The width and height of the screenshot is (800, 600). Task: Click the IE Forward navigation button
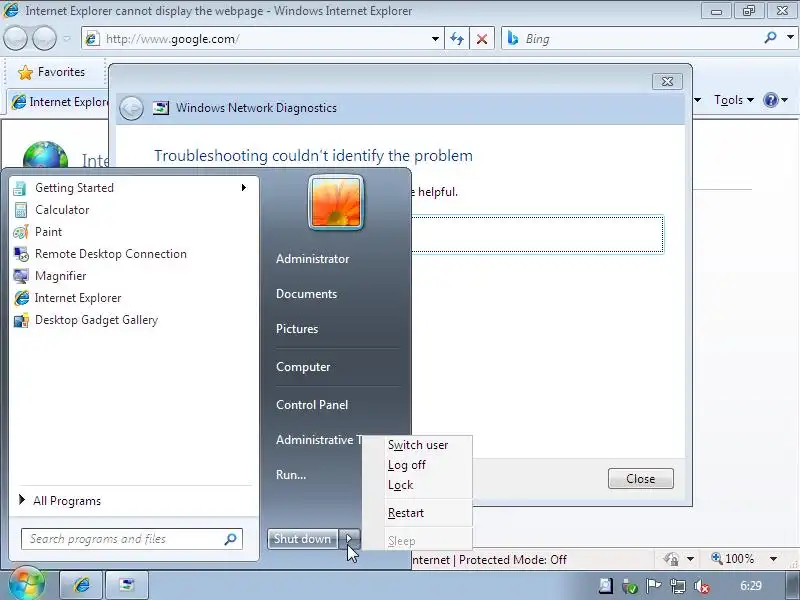tap(44, 38)
